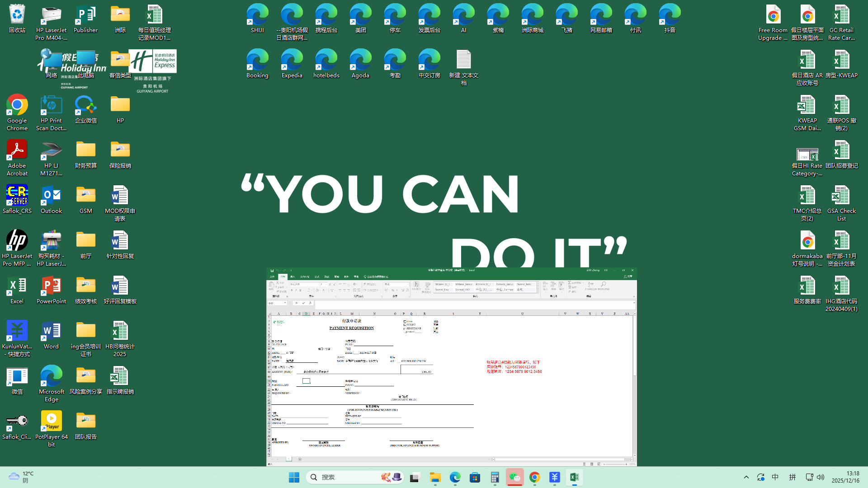Click the add new sheet plus icon
Viewport: 868px width, 488px height.
point(300,459)
